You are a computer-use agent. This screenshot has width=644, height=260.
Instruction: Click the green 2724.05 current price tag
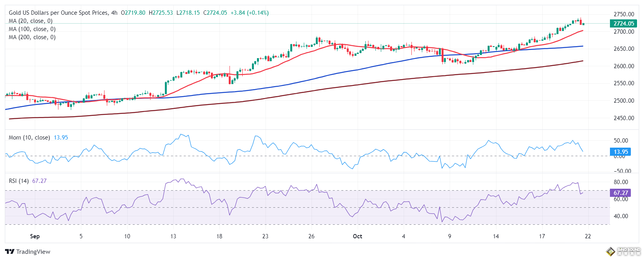tap(623, 24)
